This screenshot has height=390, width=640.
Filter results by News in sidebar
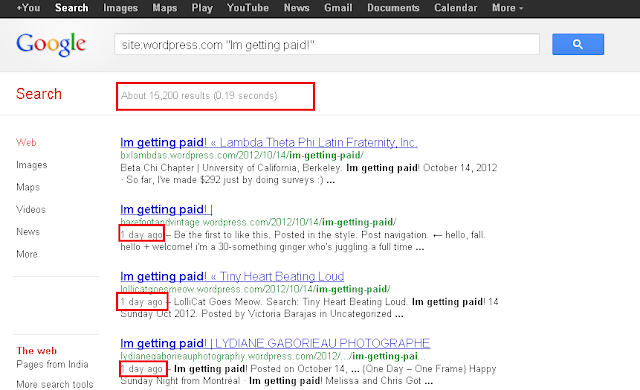pyautogui.click(x=28, y=232)
